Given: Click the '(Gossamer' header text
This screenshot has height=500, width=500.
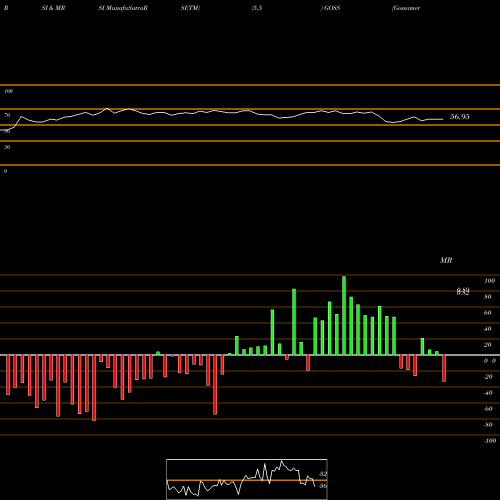Looking at the screenshot, I should click(x=406, y=8).
